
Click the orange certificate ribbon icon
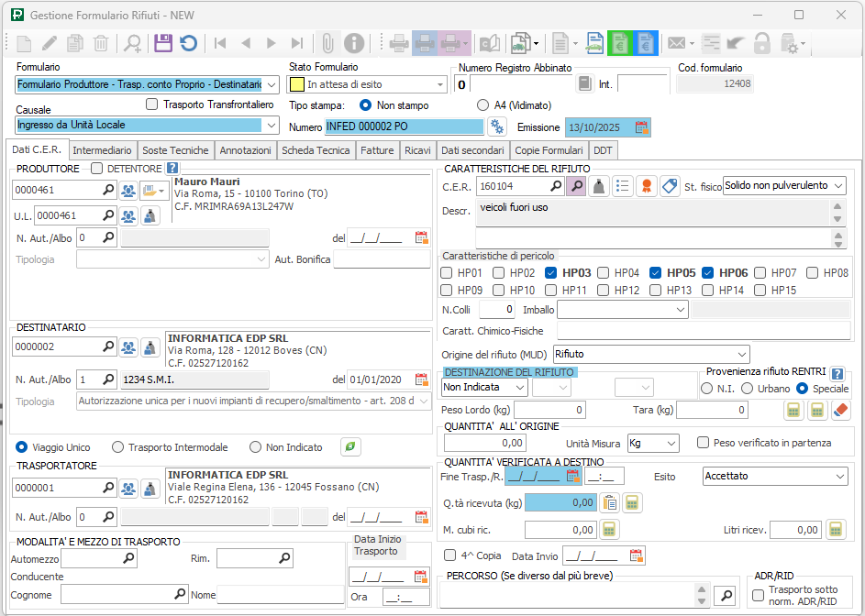pos(647,186)
